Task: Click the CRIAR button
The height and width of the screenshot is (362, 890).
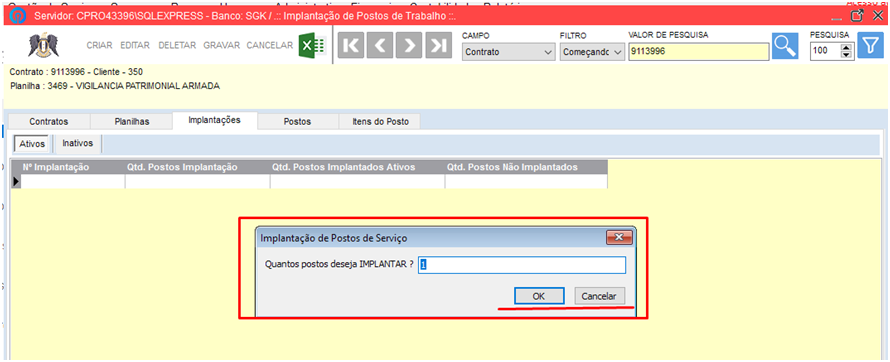Action: tap(99, 45)
